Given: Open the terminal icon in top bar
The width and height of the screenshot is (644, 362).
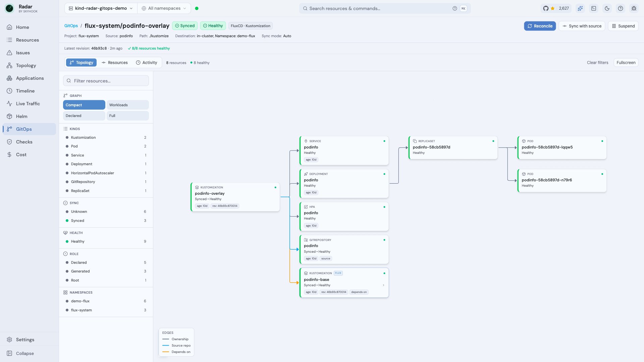Looking at the screenshot, I should (x=594, y=8).
